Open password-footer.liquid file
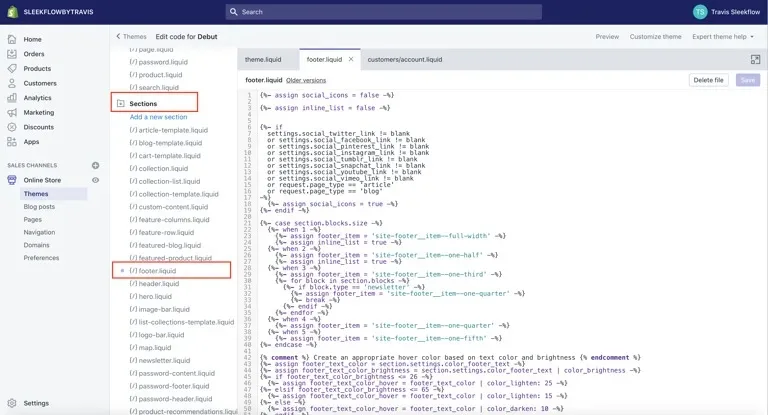Image resolution: width=768 pixels, height=415 pixels. 169,386
